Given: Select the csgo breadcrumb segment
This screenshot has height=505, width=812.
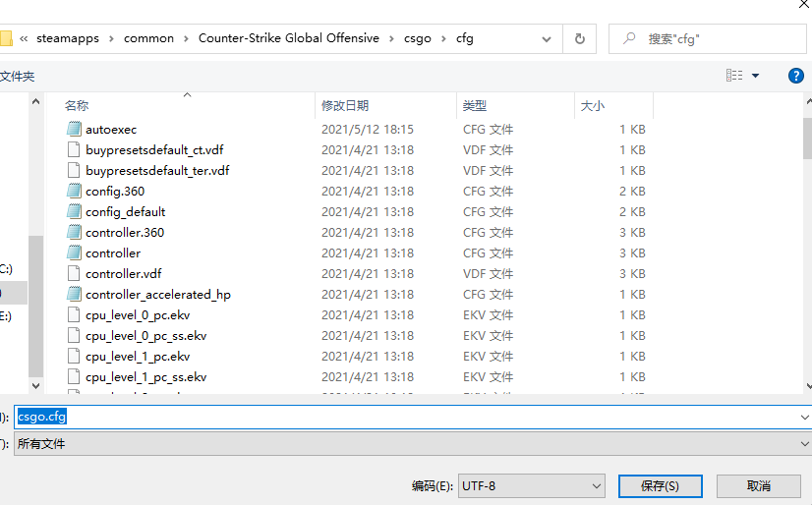Looking at the screenshot, I should click(x=418, y=38).
